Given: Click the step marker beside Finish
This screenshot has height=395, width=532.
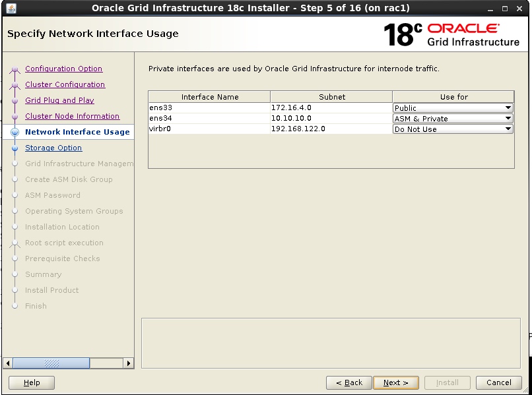Looking at the screenshot, I should point(15,306).
